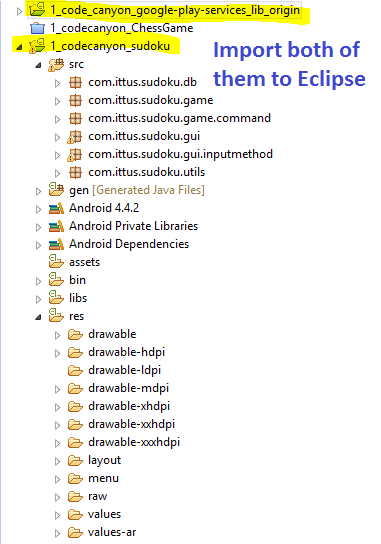Click the gen generated folder icon
Viewport: 381px width, 544px height.
56,190
